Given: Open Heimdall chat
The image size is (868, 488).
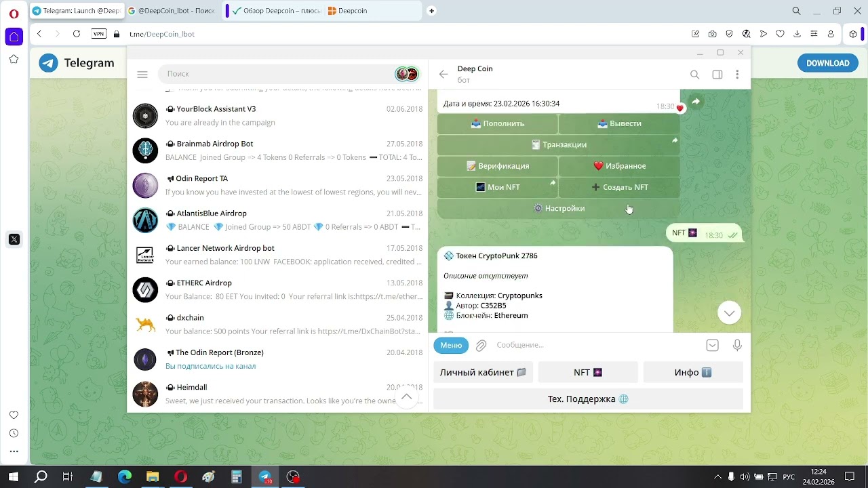Looking at the screenshot, I should click(277, 394).
